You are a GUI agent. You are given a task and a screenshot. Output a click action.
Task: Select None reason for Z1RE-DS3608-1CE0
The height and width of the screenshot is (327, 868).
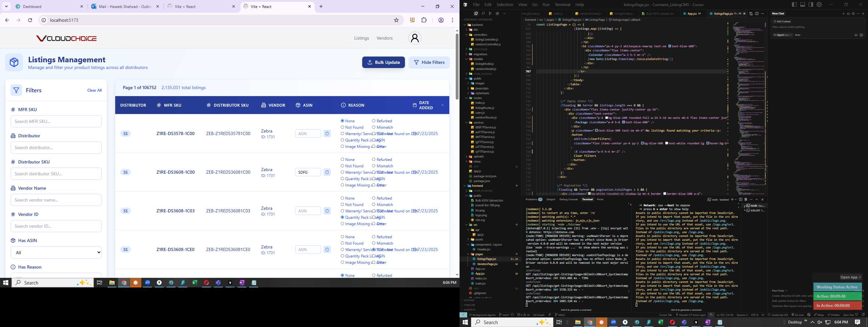coord(342,237)
